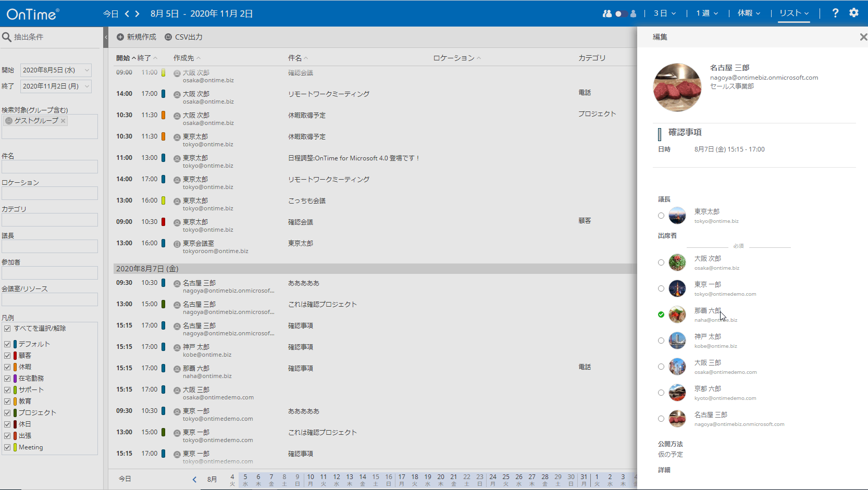Create a new event with the 新規作成 plus icon
The image size is (868, 490).
click(120, 37)
